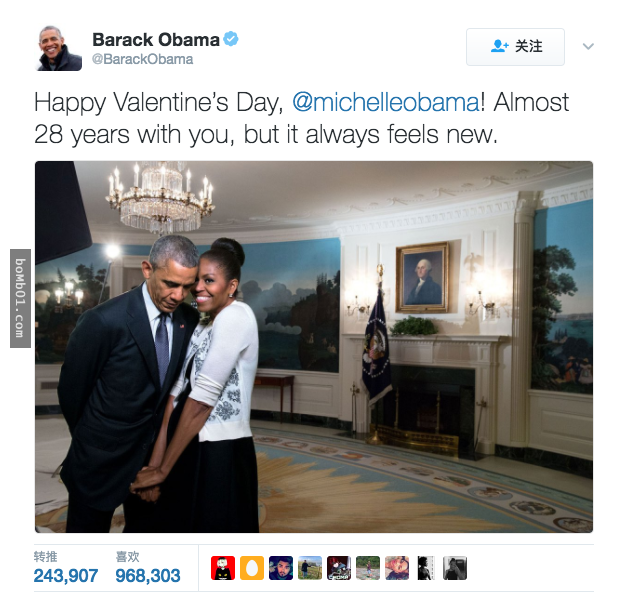Open the avatar of person standing in a field
The width and height of the screenshot is (630, 597).
pyautogui.click(x=310, y=568)
